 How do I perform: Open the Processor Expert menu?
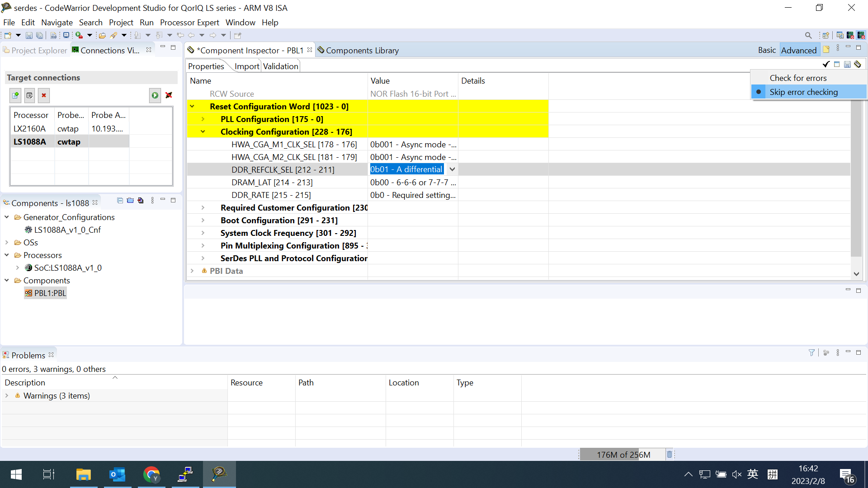coord(189,23)
